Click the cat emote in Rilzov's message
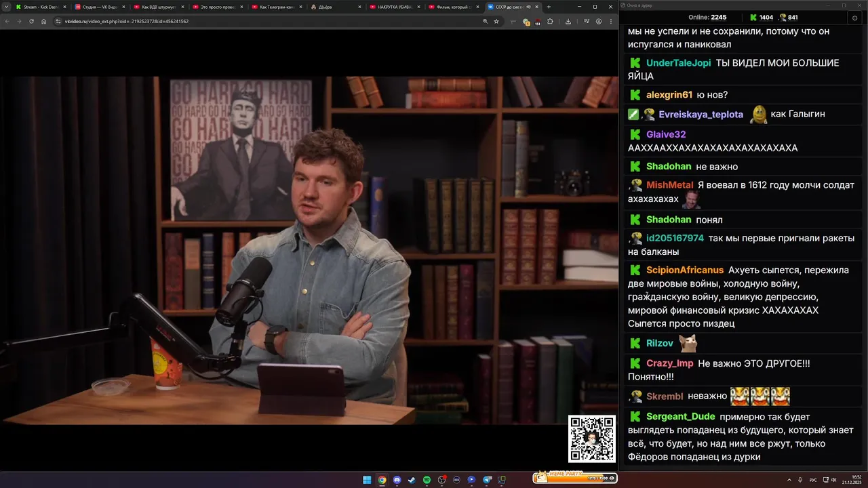Image resolution: width=868 pixels, height=488 pixels. (688, 343)
